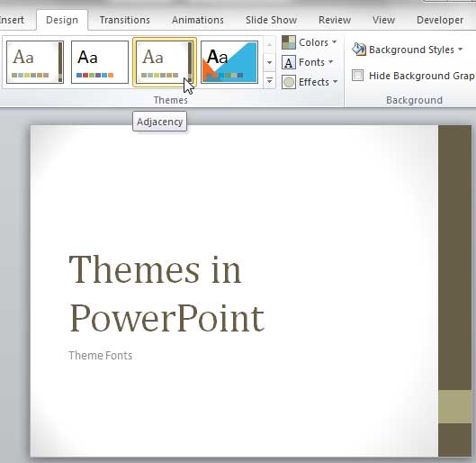Click the Effects circle icon

coord(289,82)
